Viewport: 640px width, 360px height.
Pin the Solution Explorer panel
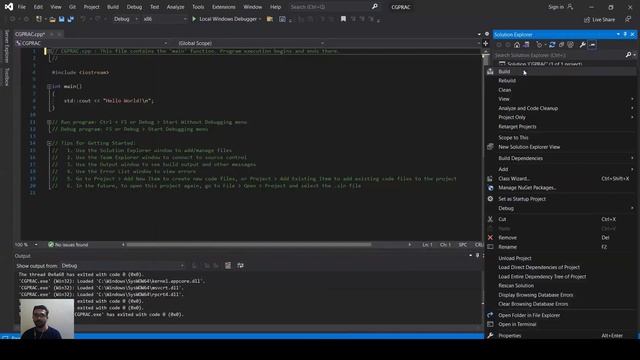(x=625, y=34)
